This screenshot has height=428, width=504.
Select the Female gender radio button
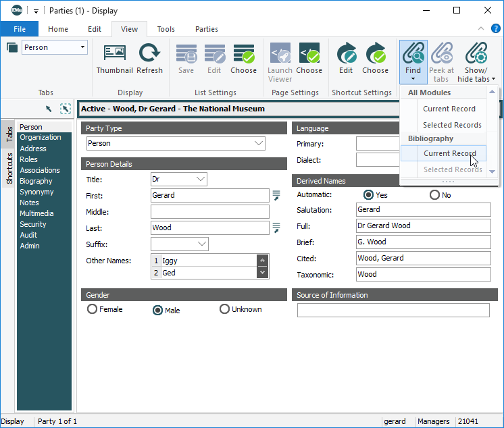click(x=93, y=309)
